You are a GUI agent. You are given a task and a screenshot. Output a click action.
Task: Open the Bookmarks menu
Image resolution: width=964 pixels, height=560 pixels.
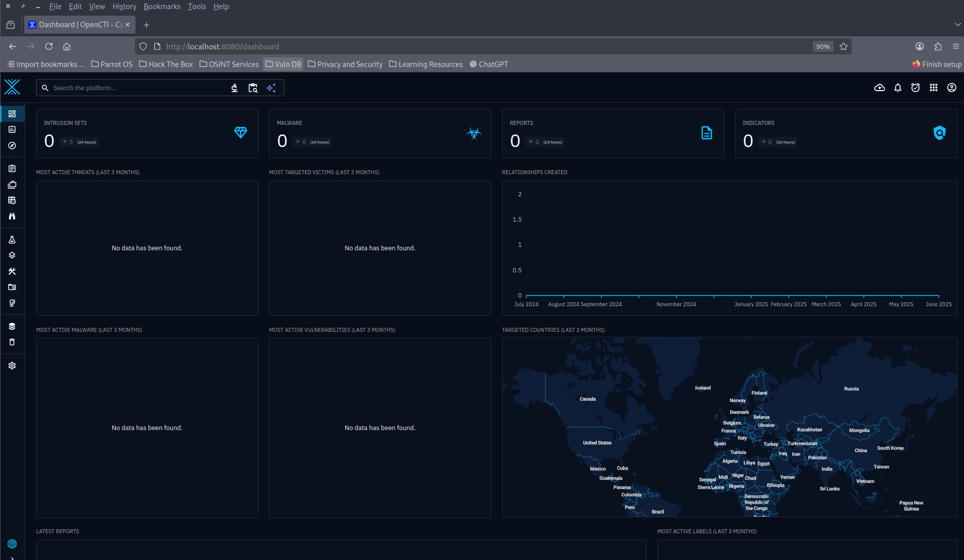click(162, 6)
